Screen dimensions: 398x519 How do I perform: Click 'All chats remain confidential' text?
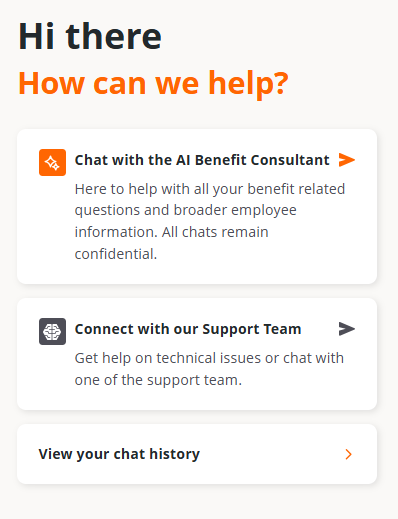[x=172, y=243]
